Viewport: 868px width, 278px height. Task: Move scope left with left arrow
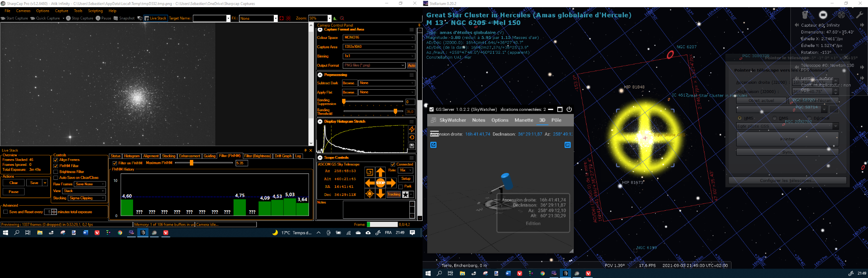[370, 183]
